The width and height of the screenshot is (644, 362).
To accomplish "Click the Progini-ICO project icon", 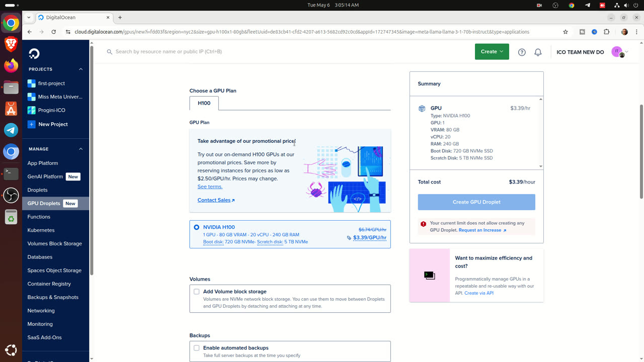I will point(32,110).
